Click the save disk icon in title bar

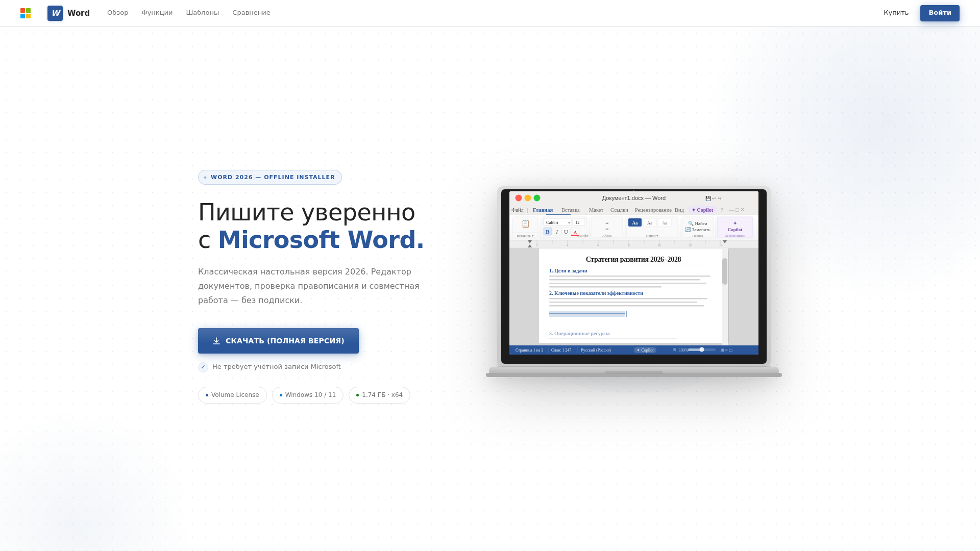(708, 198)
